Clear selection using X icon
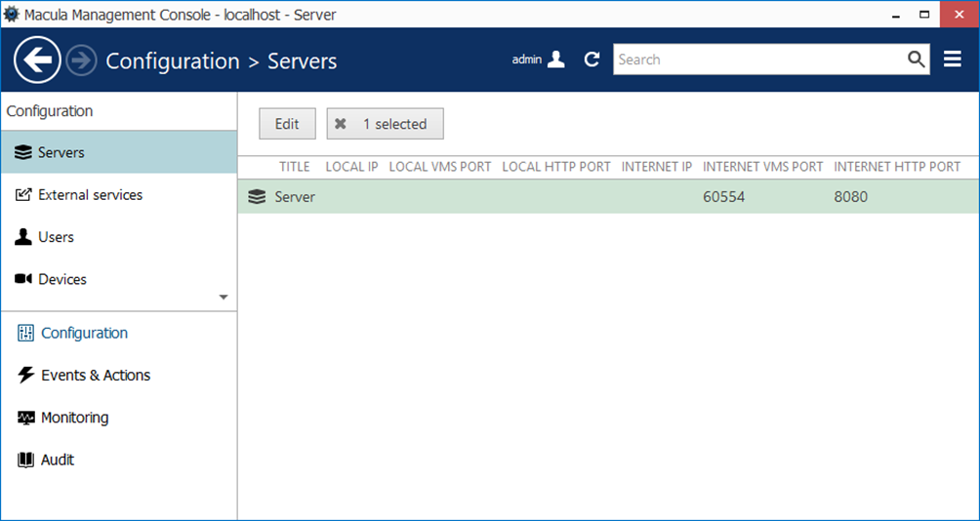This screenshot has width=980, height=521. pyautogui.click(x=341, y=124)
